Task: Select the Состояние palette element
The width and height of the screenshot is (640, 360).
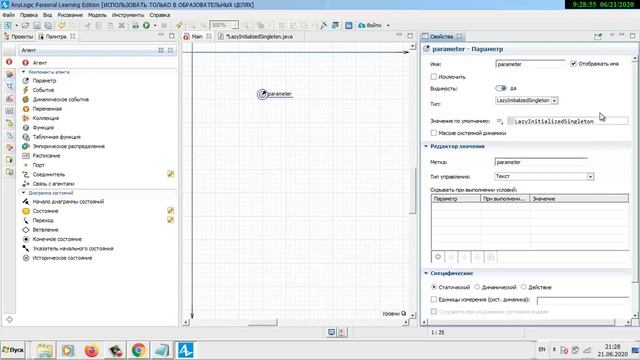Action: point(45,211)
